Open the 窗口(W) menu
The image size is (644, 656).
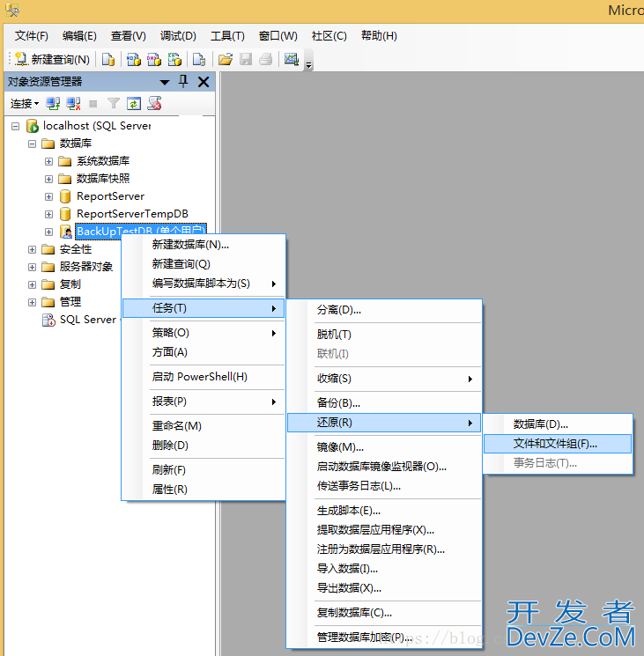(278, 36)
